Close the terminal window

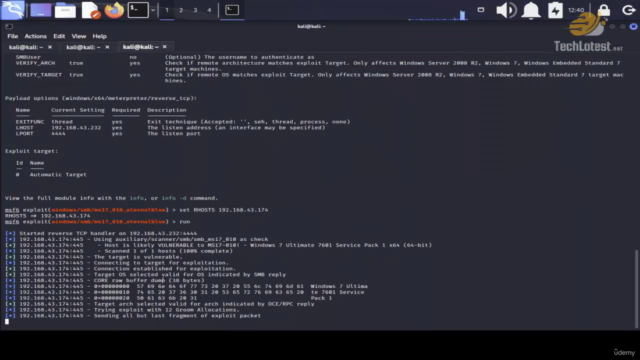point(633,27)
